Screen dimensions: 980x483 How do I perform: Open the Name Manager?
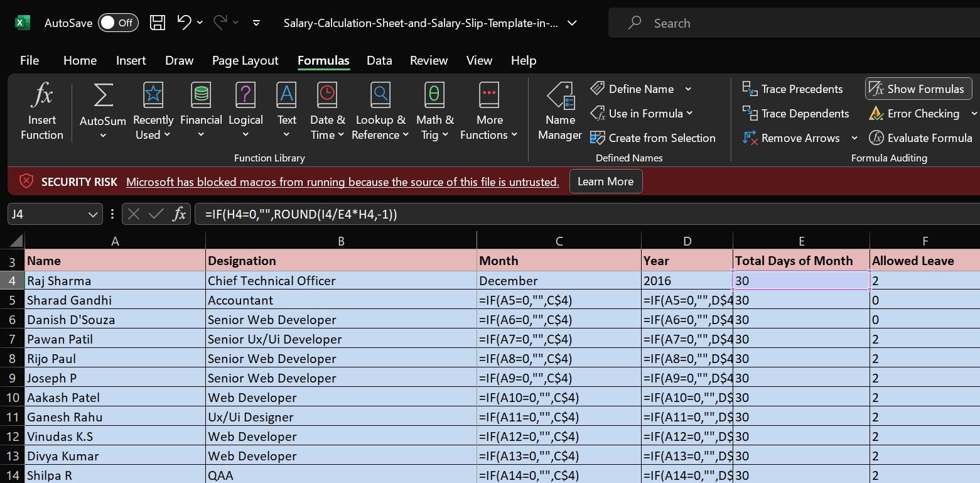pyautogui.click(x=559, y=112)
